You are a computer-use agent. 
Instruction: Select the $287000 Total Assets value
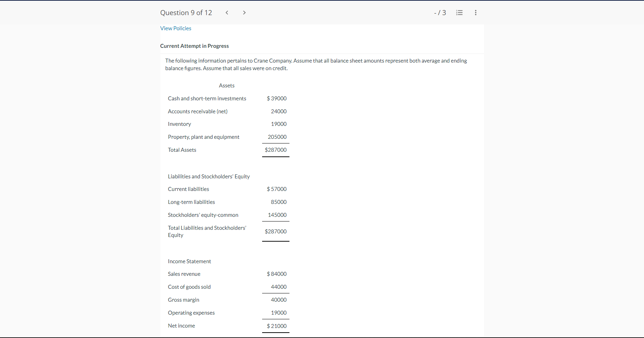[276, 150]
